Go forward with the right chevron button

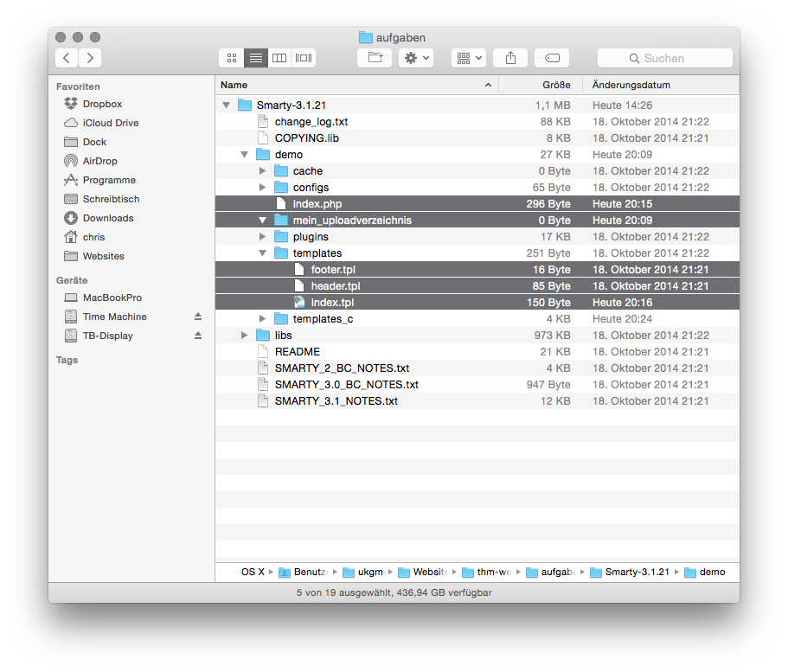pos(90,58)
